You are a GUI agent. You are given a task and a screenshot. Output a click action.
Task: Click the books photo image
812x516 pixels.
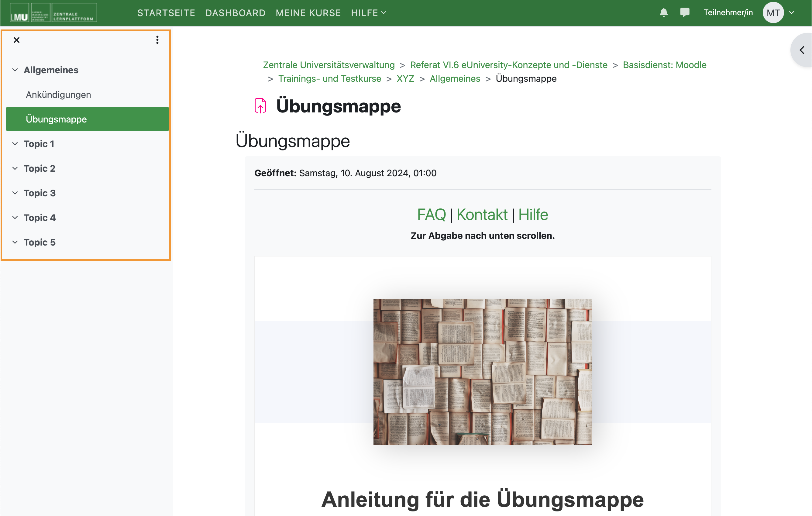click(x=483, y=372)
